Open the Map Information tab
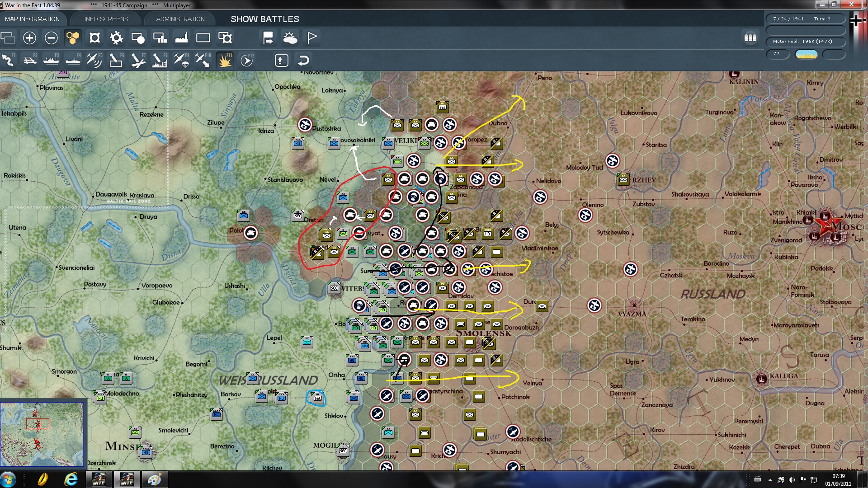 [33, 19]
